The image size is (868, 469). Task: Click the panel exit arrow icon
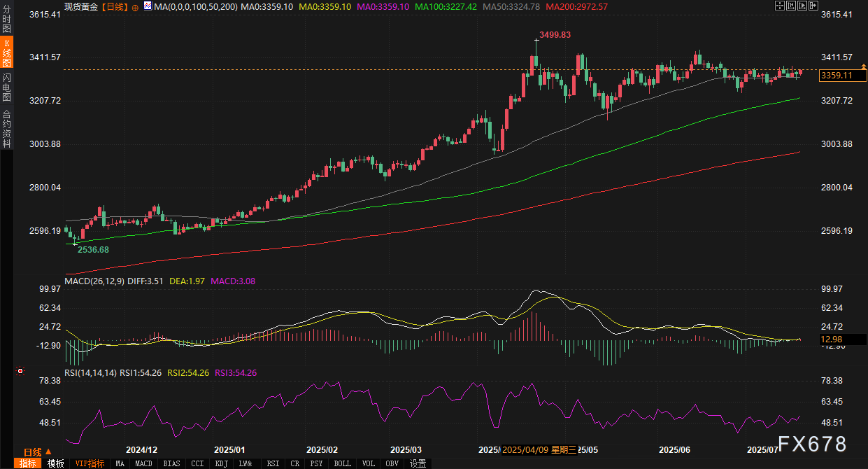click(x=813, y=6)
